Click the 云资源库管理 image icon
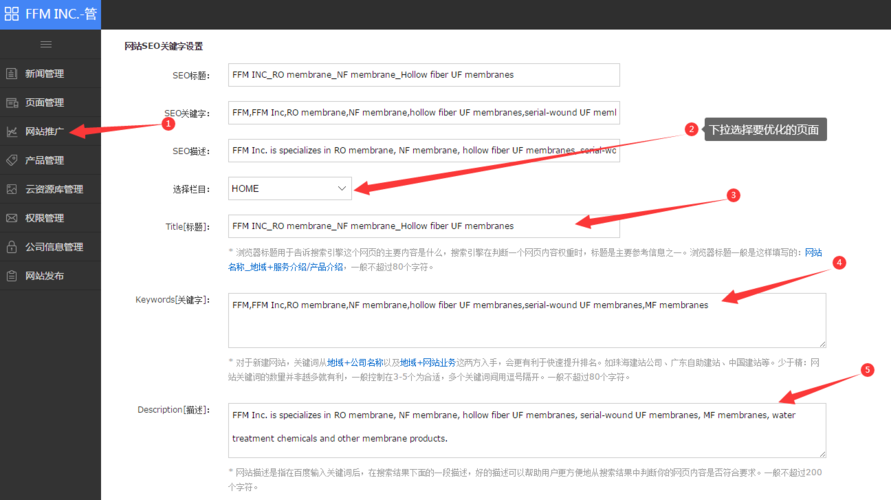This screenshot has height=500, width=891. [11, 189]
